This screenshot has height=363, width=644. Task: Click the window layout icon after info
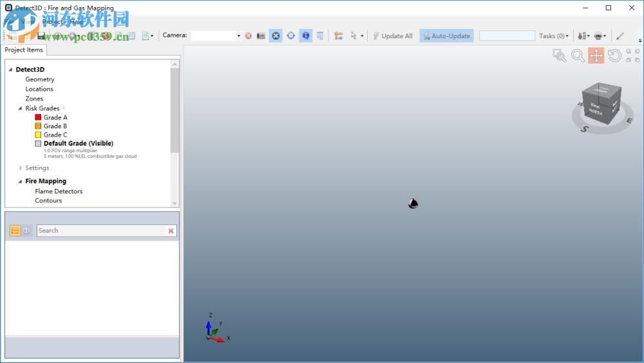[x=320, y=35]
